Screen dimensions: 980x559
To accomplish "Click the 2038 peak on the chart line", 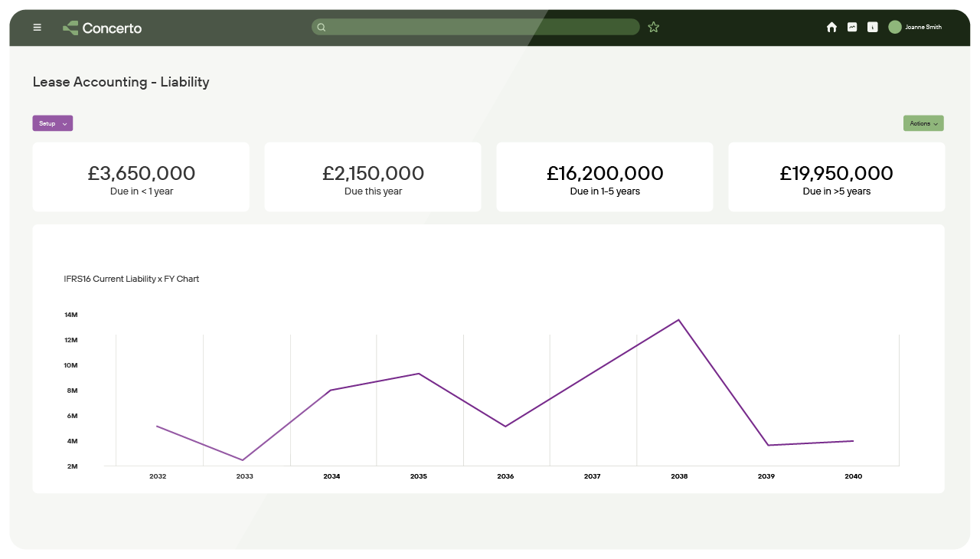I will [x=678, y=320].
